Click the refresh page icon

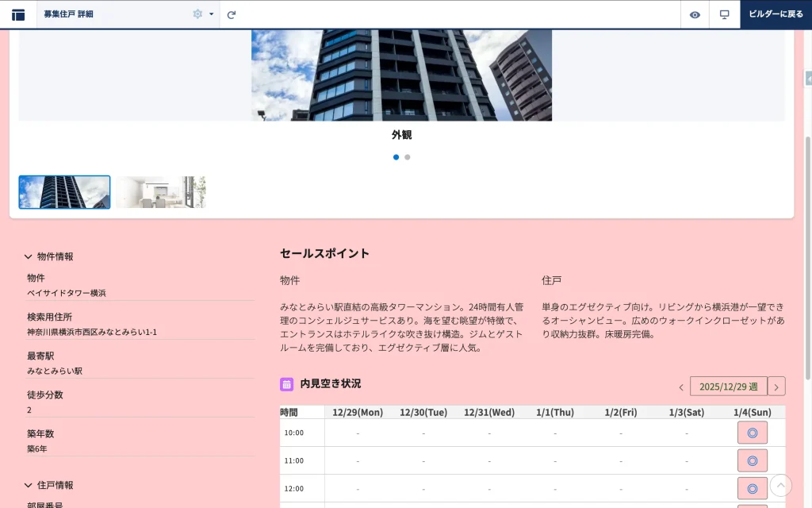(x=232, y=14)
